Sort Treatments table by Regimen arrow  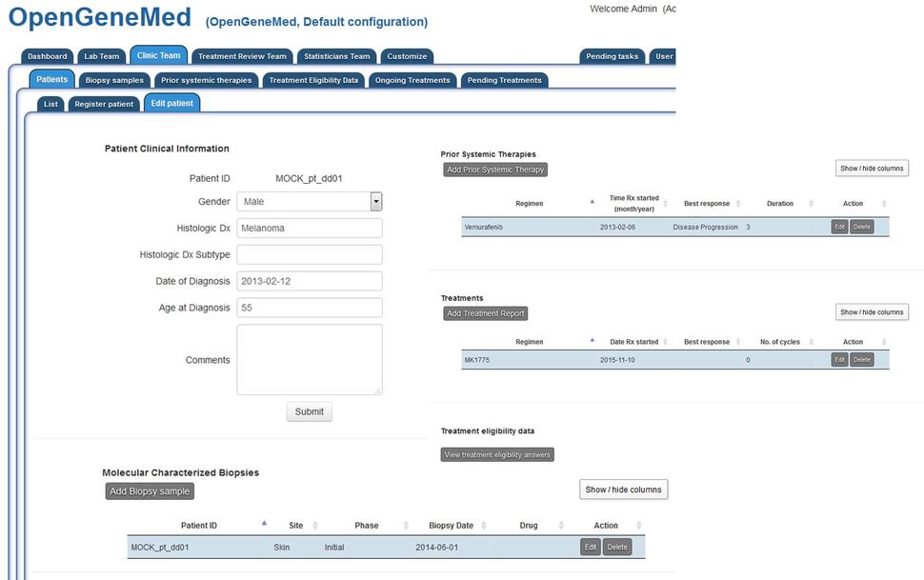click(592, 340)
